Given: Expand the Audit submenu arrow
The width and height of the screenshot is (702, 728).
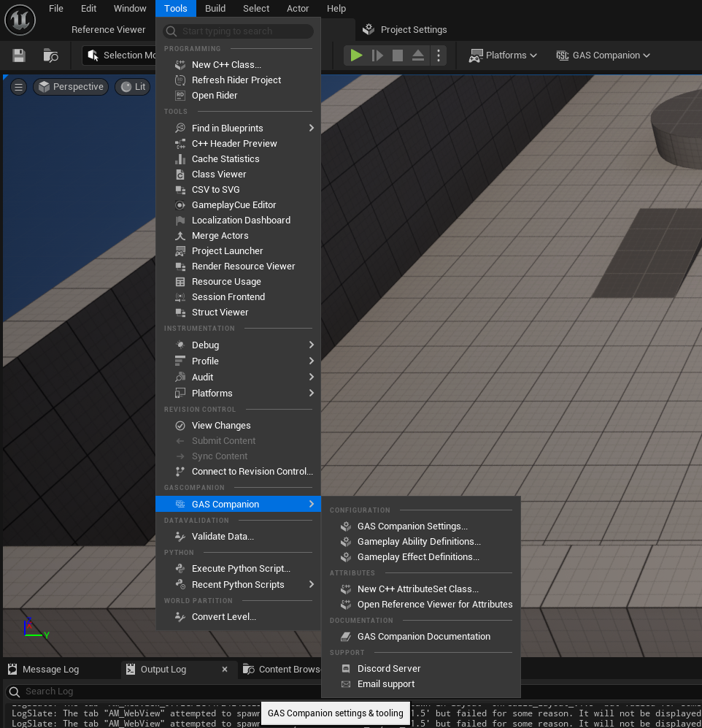Looking at the screenshot, I should point(312,377).
